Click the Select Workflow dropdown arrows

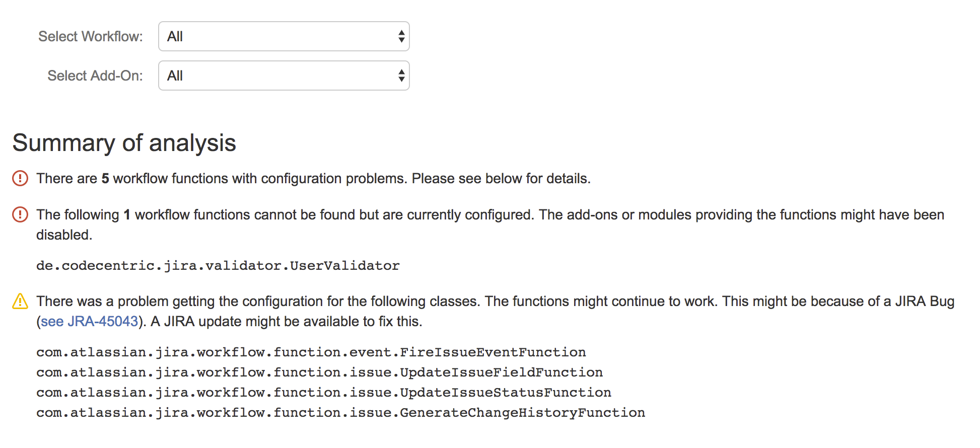pyautogui.click(x=401, y=36)
